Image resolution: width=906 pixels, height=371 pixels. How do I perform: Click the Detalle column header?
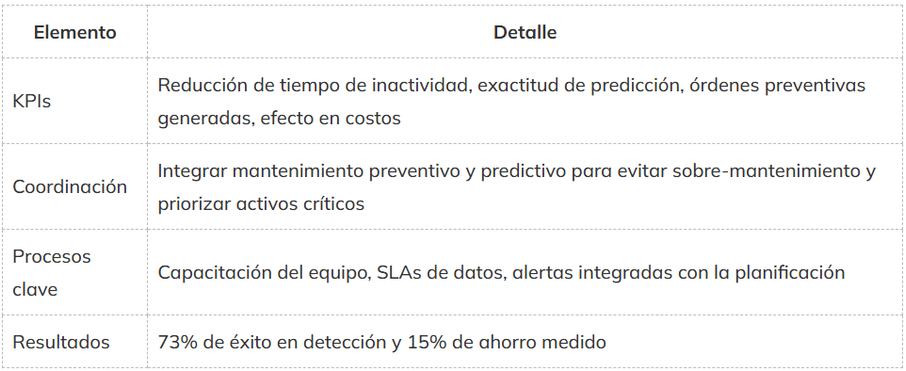[x=525, y=32]
